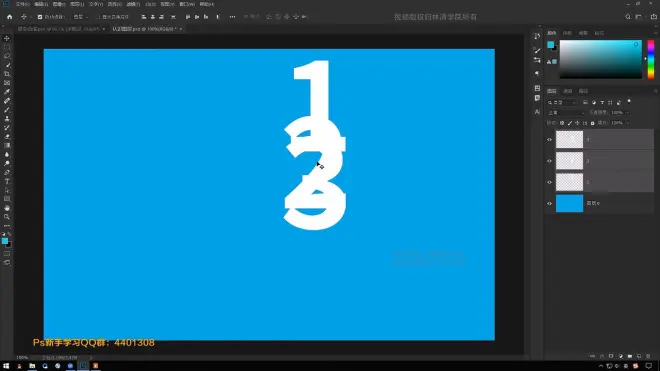This screenshot has width=660, height=371.
Task: Select the Lasso tool
Action: 7,56
